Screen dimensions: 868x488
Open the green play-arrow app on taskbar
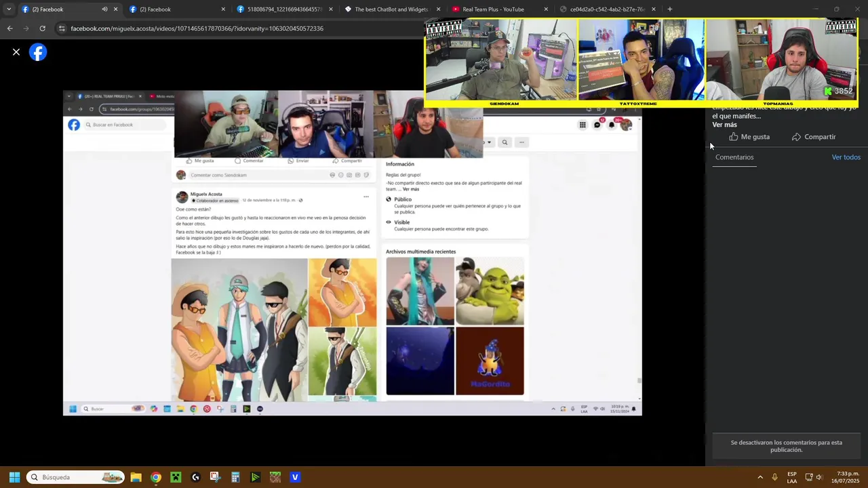(255, 477)
